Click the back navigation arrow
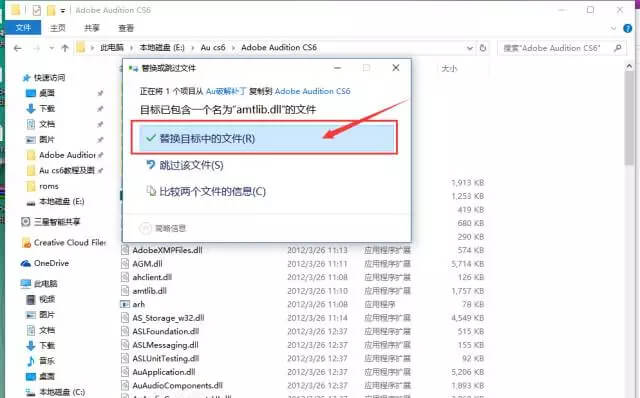This screenshot has height=398, width=640. point(18,48)
